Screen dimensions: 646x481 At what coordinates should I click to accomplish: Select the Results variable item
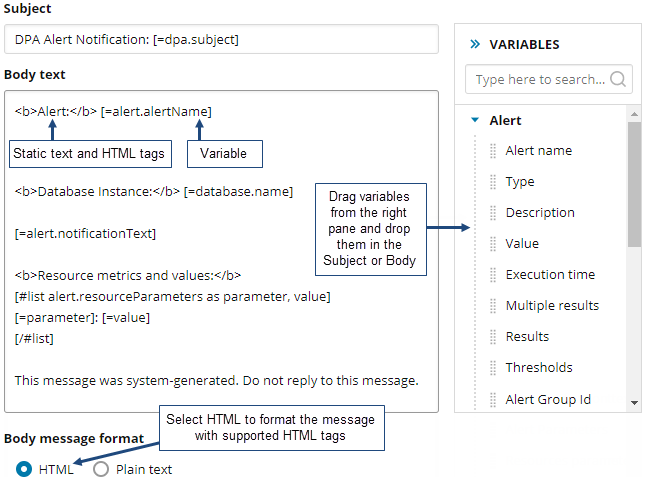point(527,337)
